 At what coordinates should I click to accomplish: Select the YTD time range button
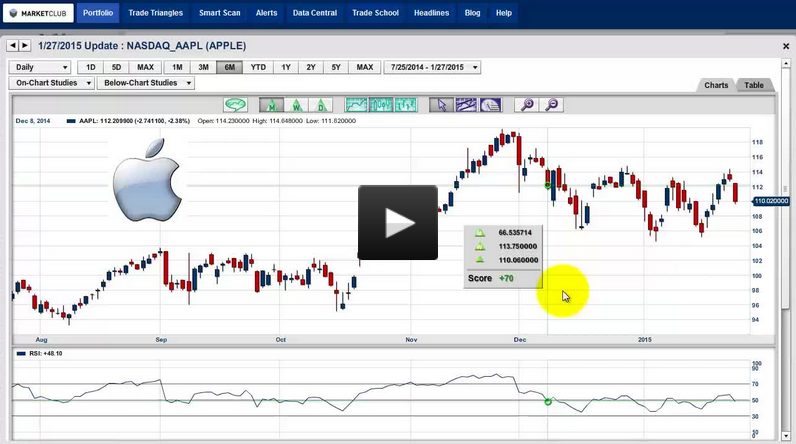pyautogui.click(x=258, y=67)
